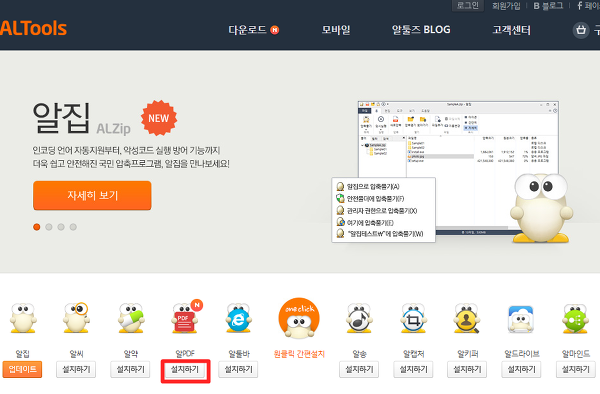
Task: Open the 알송 music note icon
Action: [x=359, y=318]
